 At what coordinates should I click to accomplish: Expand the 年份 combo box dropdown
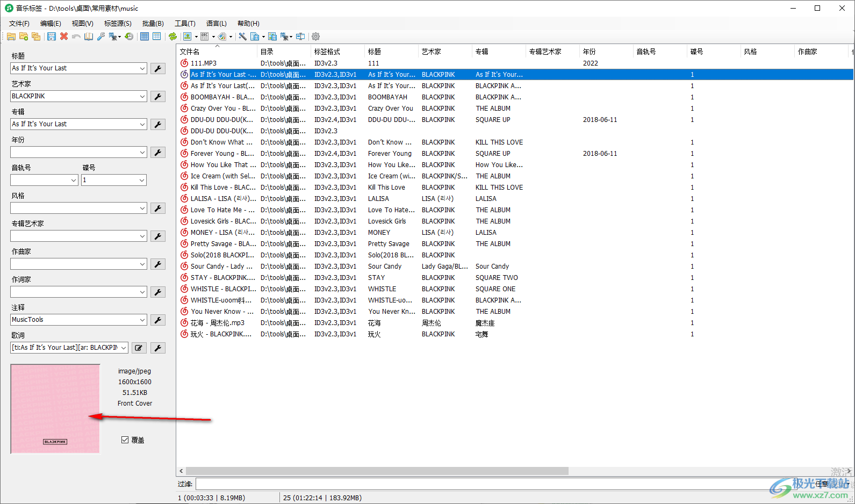click(x=142, y=152)
